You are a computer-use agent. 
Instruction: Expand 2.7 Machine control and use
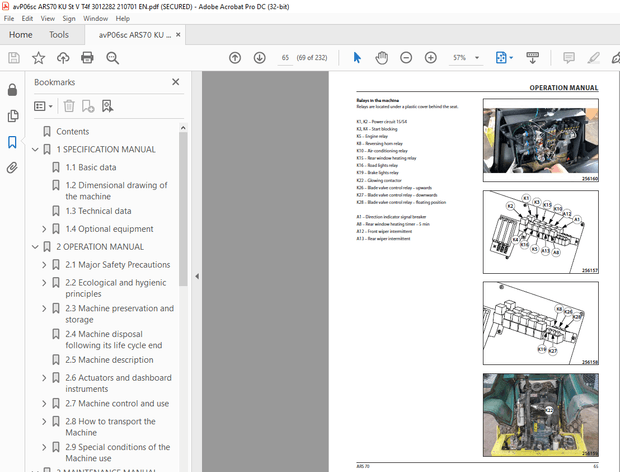[x=44, y=404]
